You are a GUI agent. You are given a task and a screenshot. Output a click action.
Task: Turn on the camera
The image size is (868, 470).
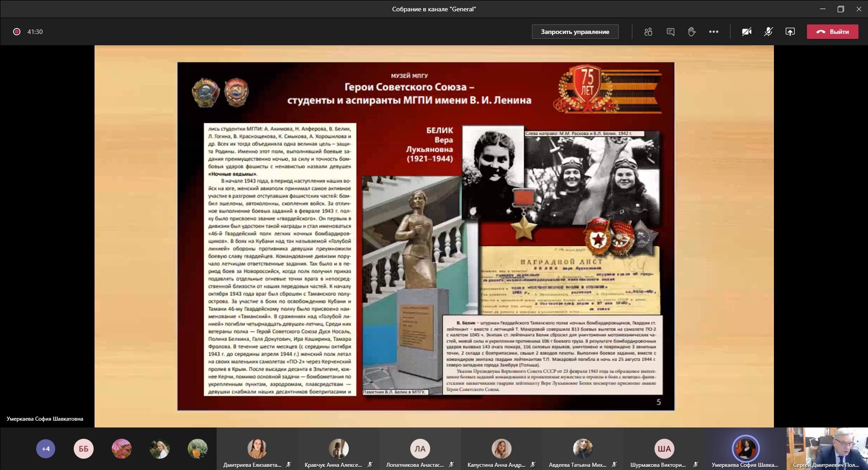click(x=746, y=32)
